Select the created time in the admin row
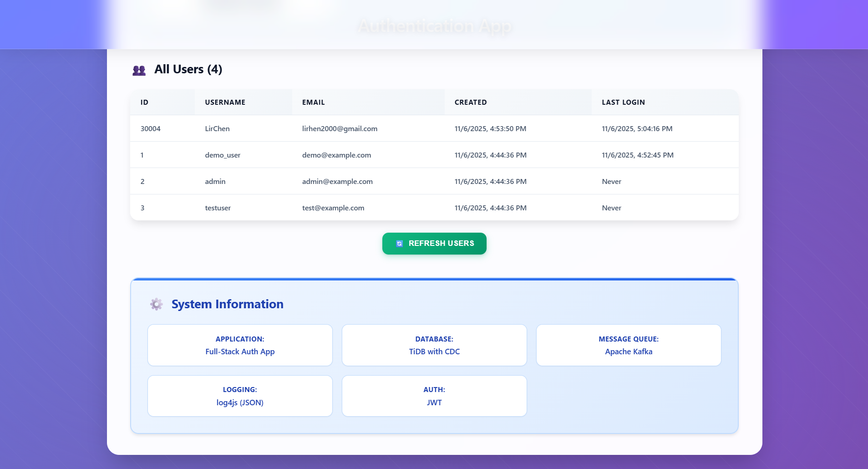The width and height of the screenshot is (868, 469). click(490, 182)
